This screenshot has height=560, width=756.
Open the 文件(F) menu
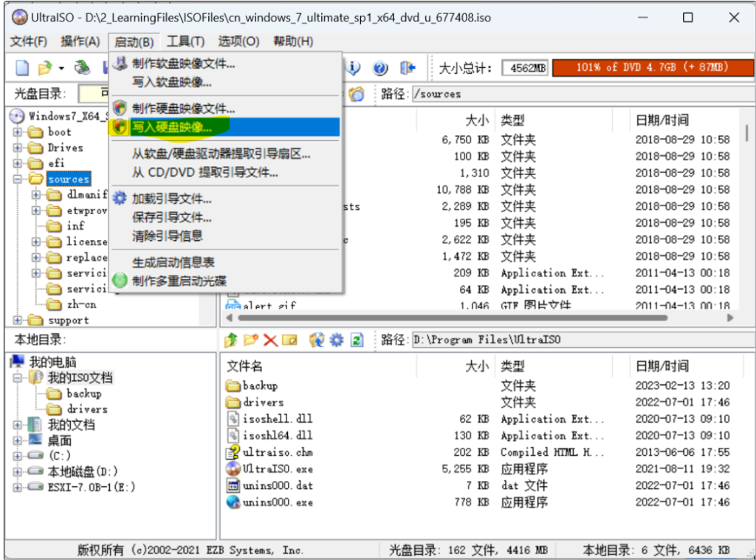tap(29, 41)
